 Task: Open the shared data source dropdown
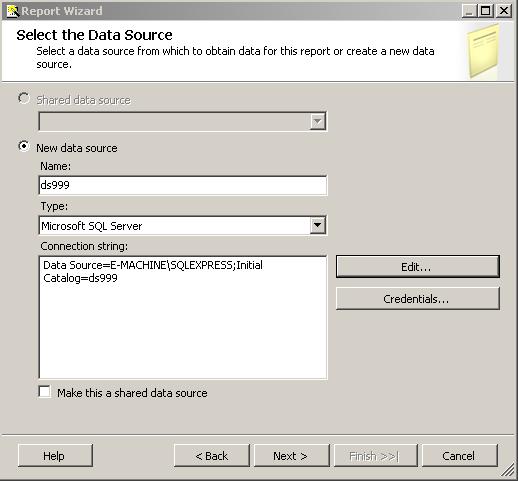pyautogui.click(x=317, y=121)
